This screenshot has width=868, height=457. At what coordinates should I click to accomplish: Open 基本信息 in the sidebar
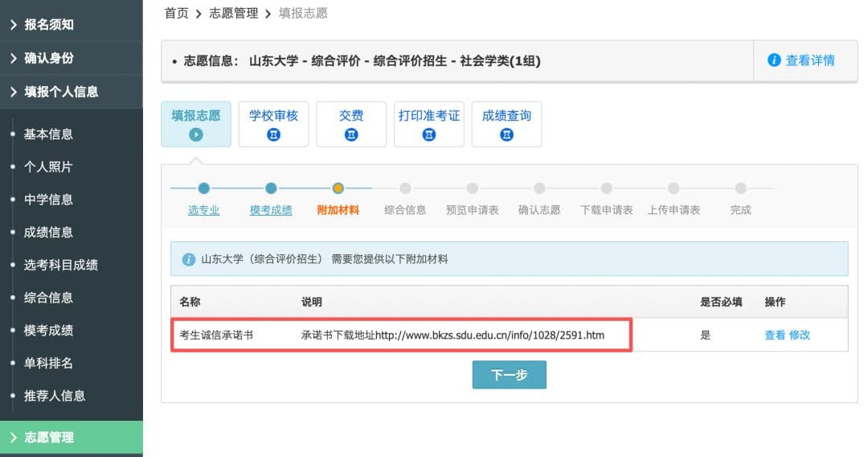(48, 134)
